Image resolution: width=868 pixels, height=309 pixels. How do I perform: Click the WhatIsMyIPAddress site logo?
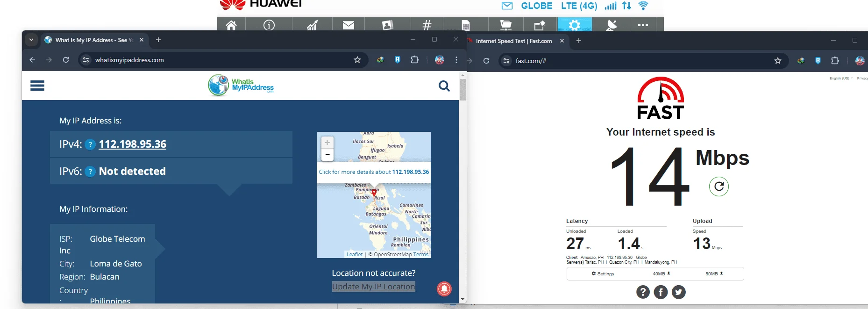pos(241,85)
